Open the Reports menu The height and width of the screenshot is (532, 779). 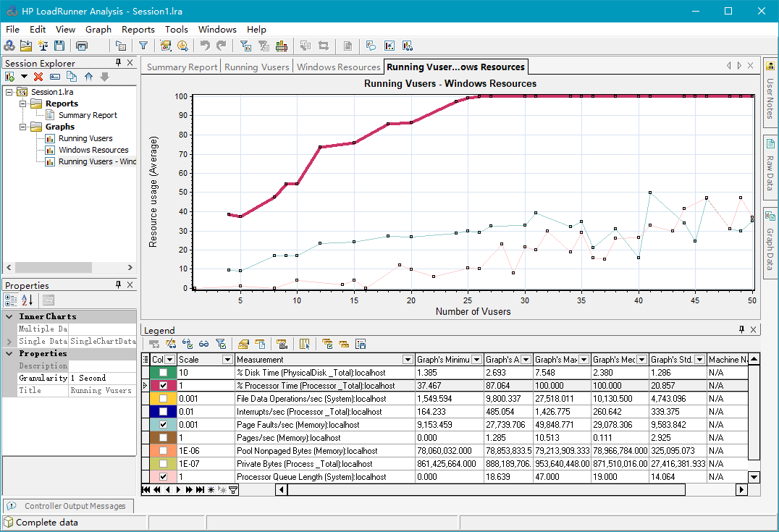[x=138, y=30]
